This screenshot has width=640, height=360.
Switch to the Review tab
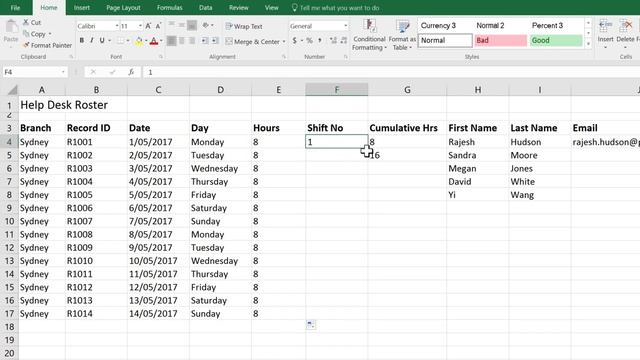point(238,7)
